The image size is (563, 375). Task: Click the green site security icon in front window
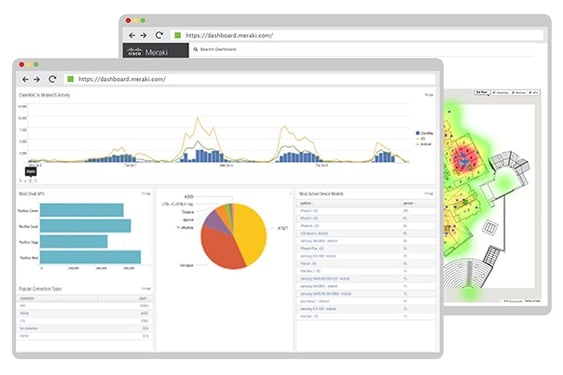pos(70,79)
